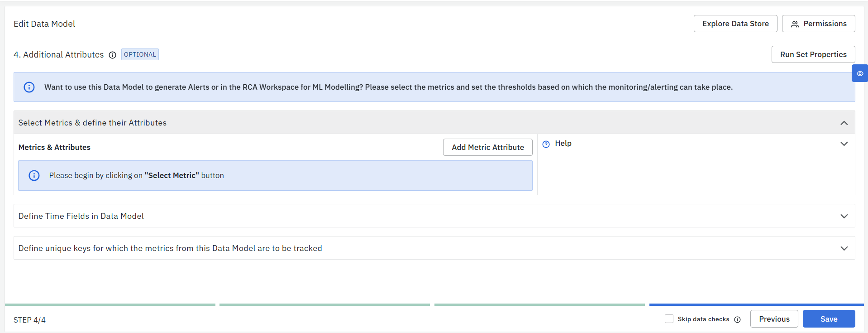Viewport: 868px width, 333px height.
Task: Click the people icon in Permissions button
Action: pyautogui.click(x=795, y=24)
